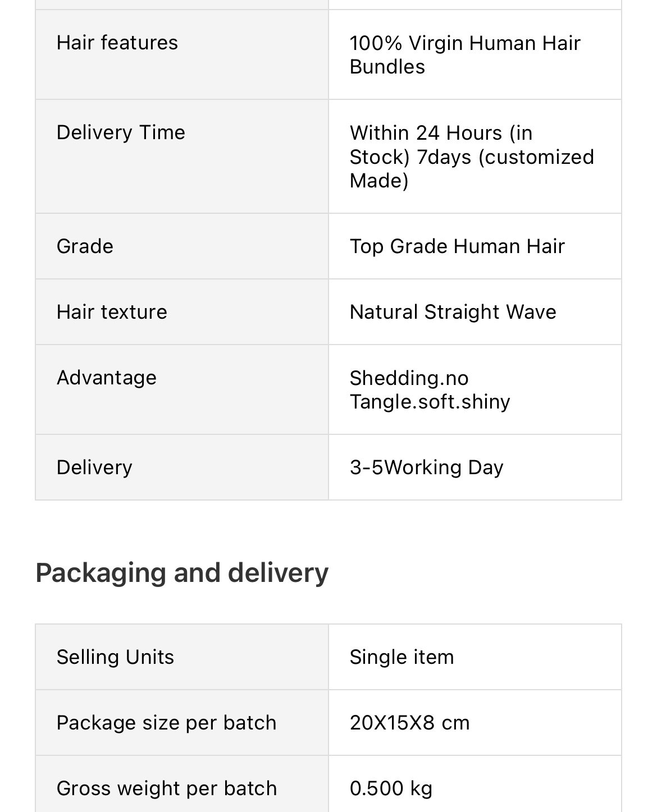Select the Single item value
Screen dimensions: 657x812
coord(401,657)
